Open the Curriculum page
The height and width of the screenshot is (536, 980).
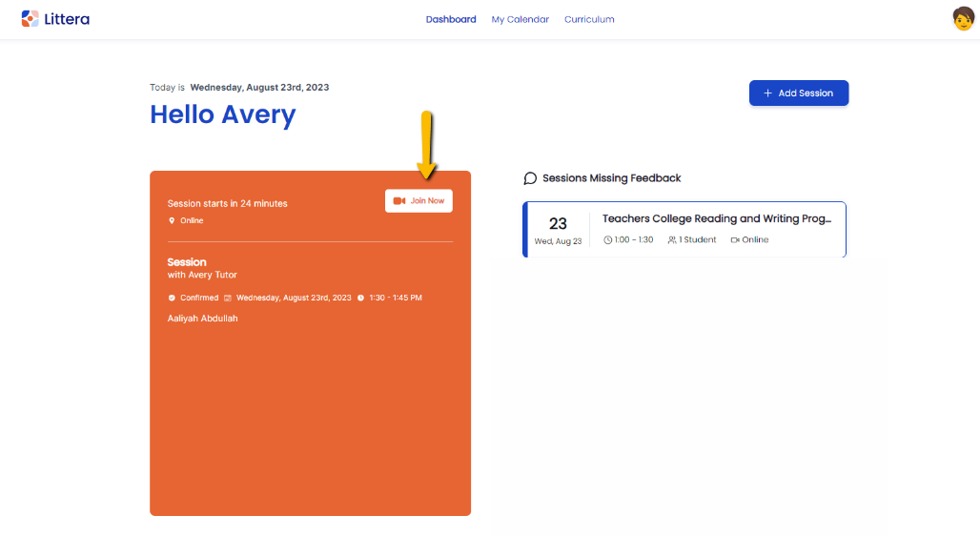click(589, 19)
